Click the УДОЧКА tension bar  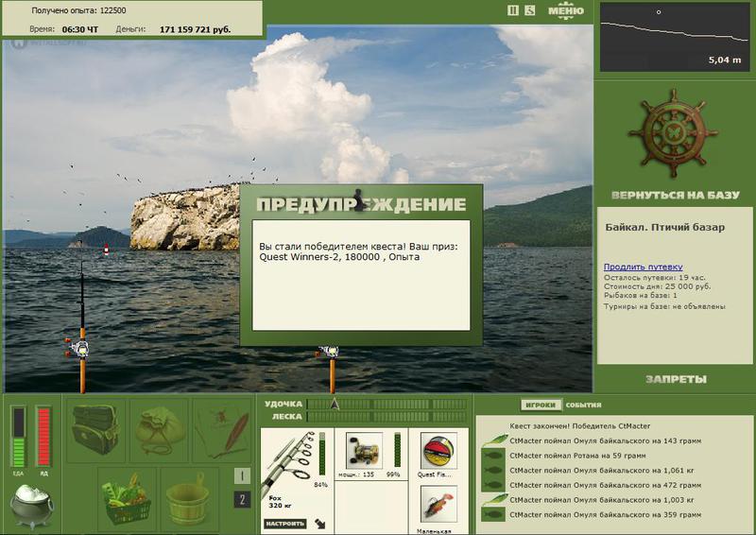387,404
